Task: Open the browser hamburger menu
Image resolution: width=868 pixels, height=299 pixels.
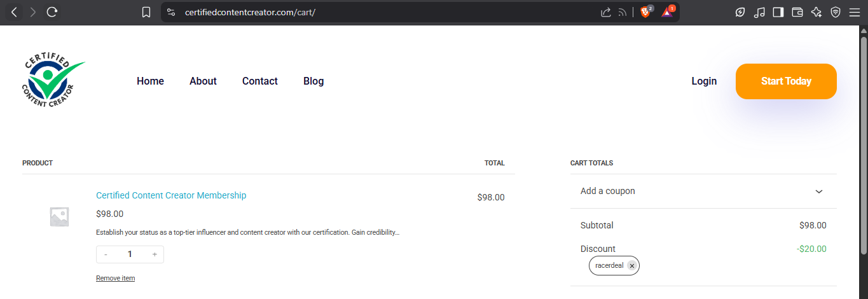Action: point(854,12)
